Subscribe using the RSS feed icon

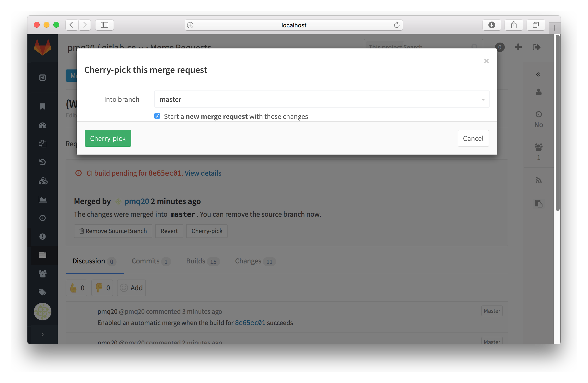pos(539,180)
